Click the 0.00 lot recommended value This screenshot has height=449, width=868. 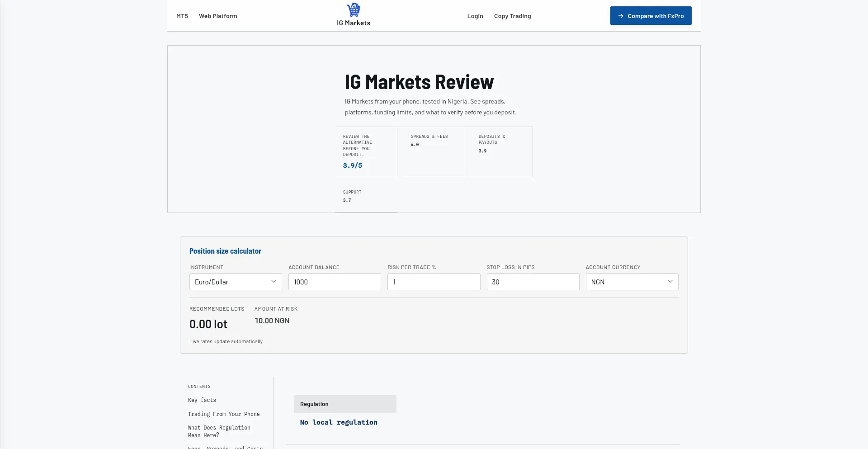(x=208, y=324)
